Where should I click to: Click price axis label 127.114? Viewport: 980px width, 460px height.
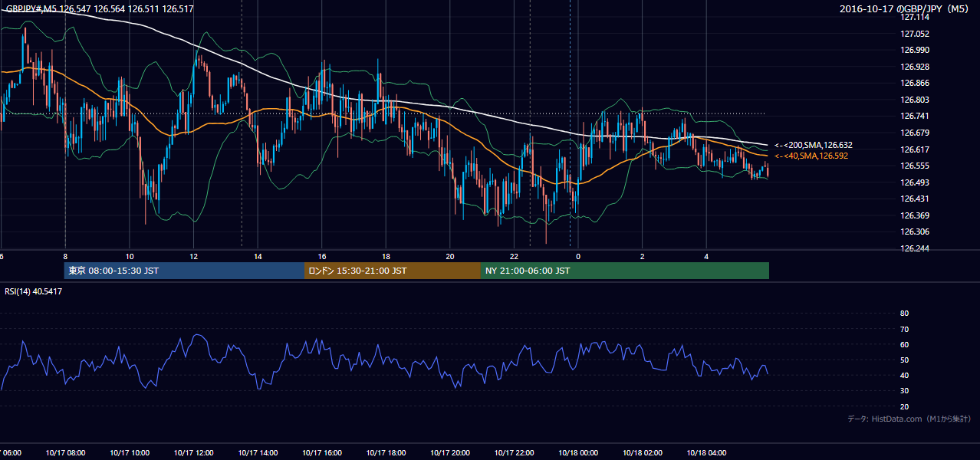[x=914, y=18]
